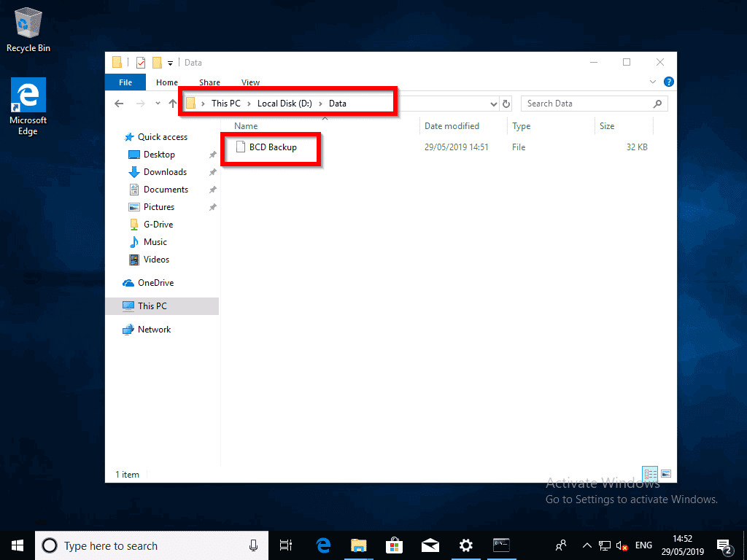This screenshot has height=560, width=747.
Task: Click the New Folder icon in title bar
Action: (157, 63)
